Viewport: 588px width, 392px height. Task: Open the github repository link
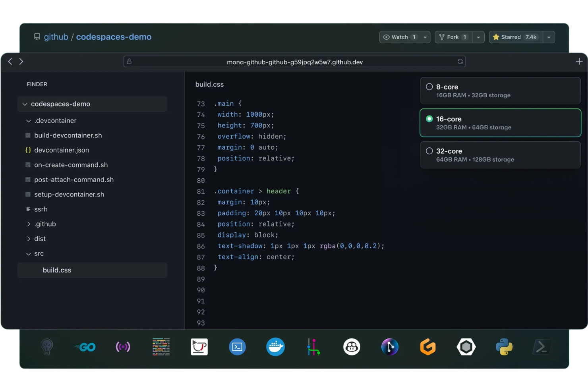point(56,37)
